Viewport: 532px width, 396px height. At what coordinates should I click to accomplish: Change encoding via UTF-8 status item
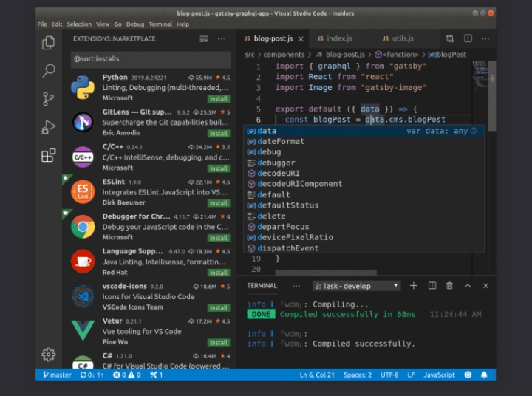point(389,375)
